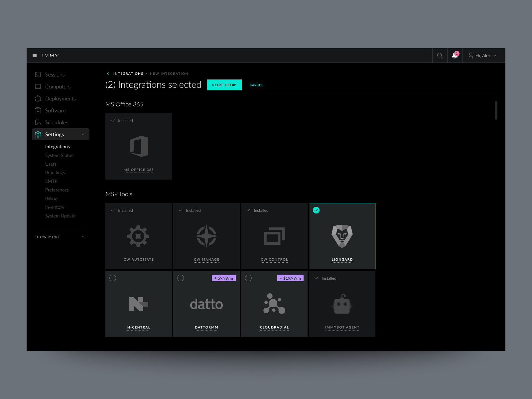Collapse the Settings section chevron

pos(83,134)
